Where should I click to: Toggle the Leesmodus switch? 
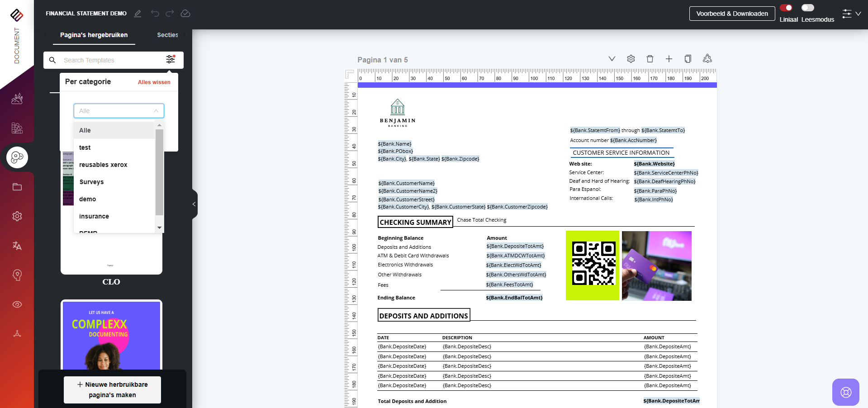808,8
